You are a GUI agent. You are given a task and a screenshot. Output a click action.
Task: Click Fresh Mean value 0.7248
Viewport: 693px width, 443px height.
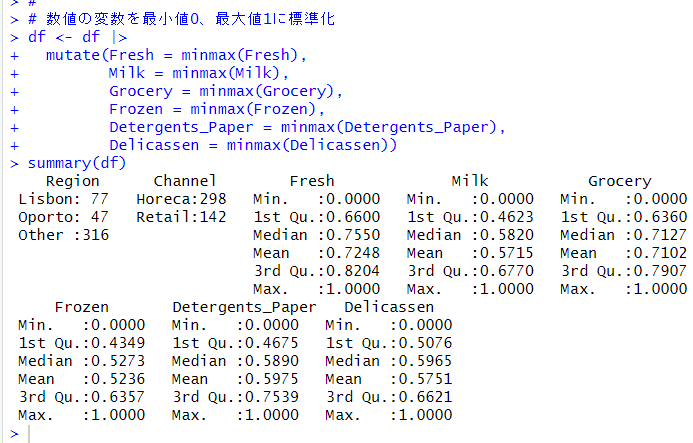tap(353, 253)
